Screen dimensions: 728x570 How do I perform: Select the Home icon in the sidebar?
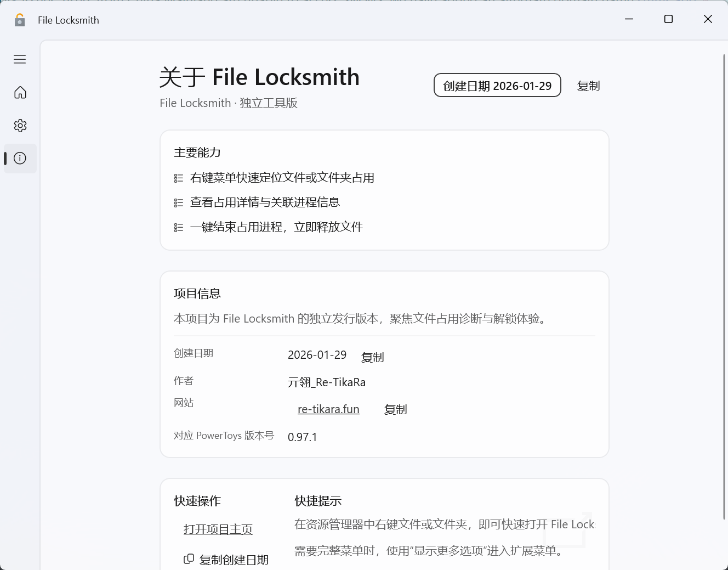point(20,93)
